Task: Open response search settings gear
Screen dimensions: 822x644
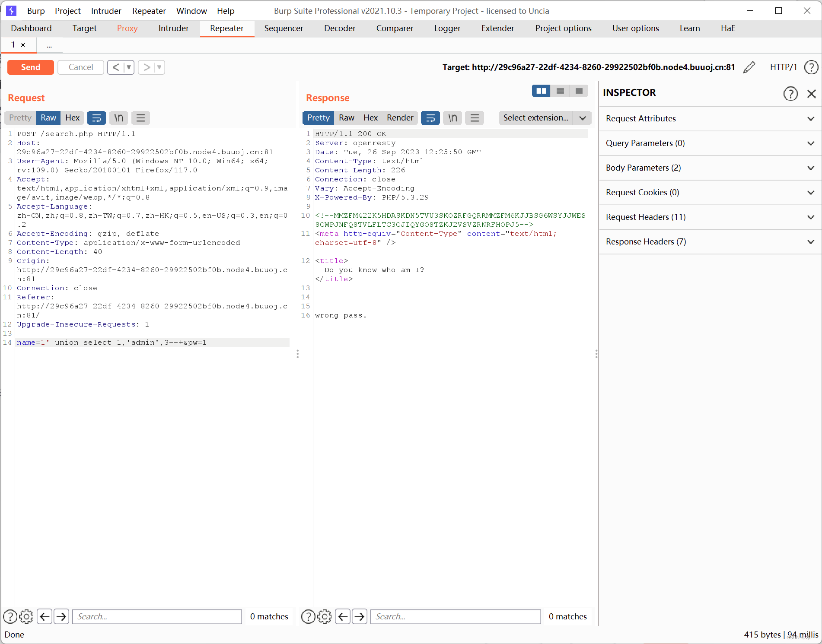Action: coord(325,616)
